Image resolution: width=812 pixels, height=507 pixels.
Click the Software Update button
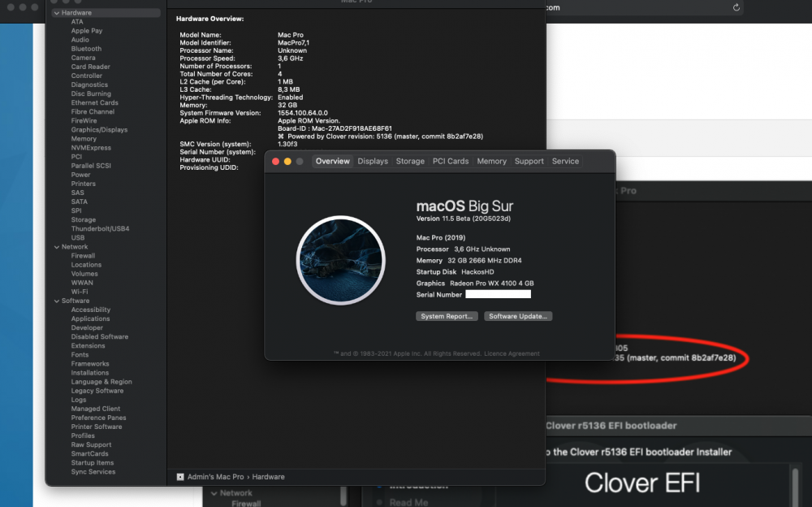(x=518, y=316)
